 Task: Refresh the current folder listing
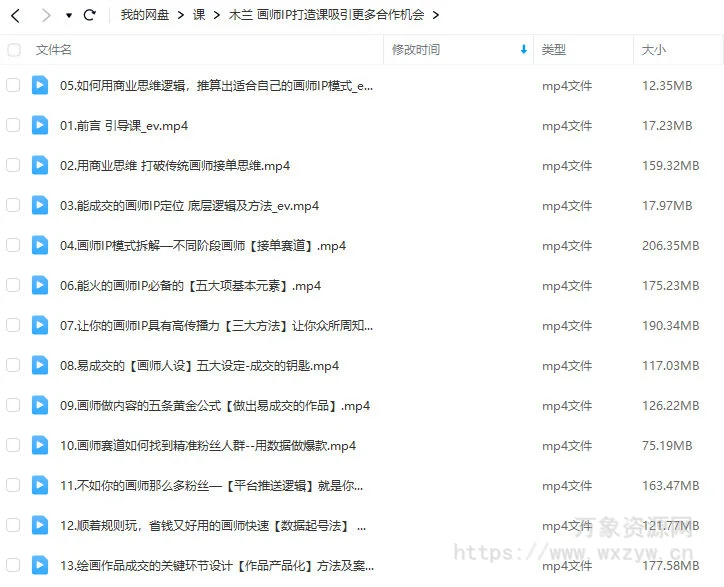(x=90, y=15)
